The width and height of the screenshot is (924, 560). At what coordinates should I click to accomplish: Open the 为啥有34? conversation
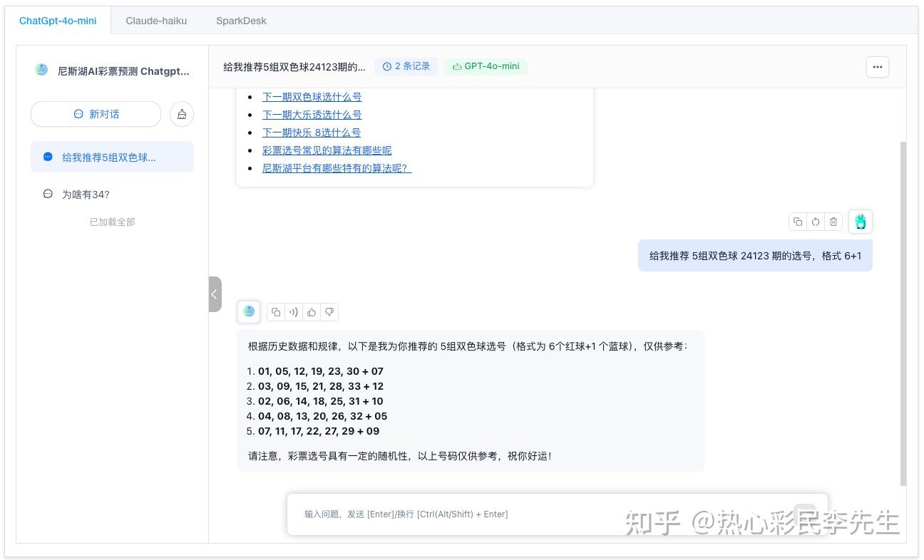(x=112, y=194)
